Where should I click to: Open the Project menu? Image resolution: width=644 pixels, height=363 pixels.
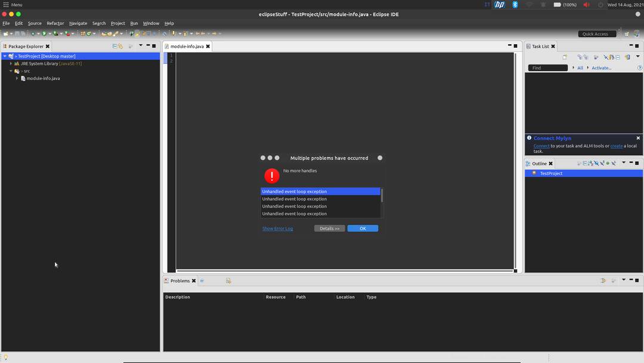coord(118,23)
